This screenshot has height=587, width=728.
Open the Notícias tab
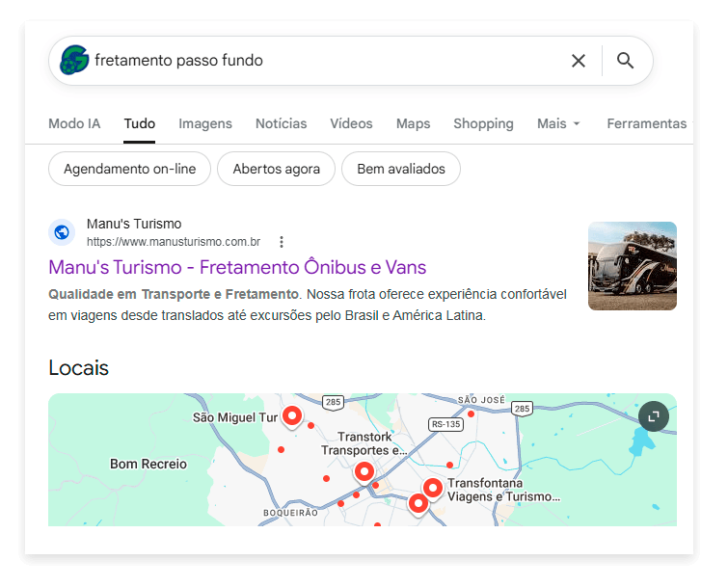point(281,123)
